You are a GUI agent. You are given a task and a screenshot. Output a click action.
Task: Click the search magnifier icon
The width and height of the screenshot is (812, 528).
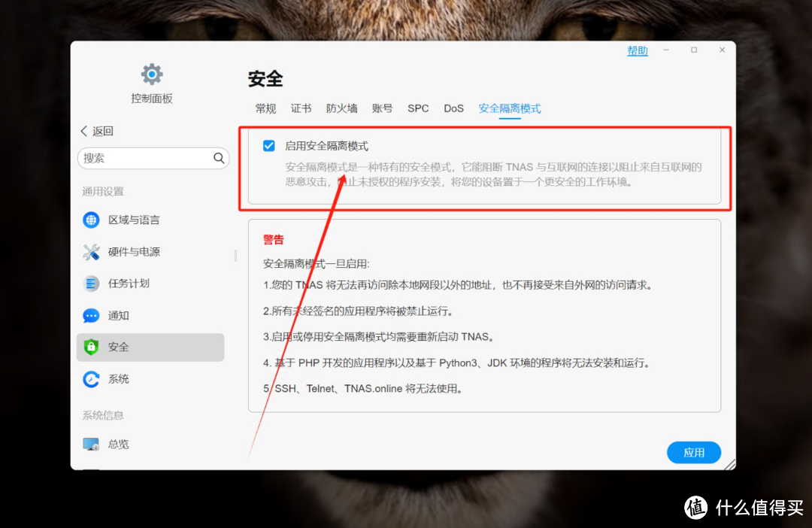pyautogui.click(x=219, y=158)
